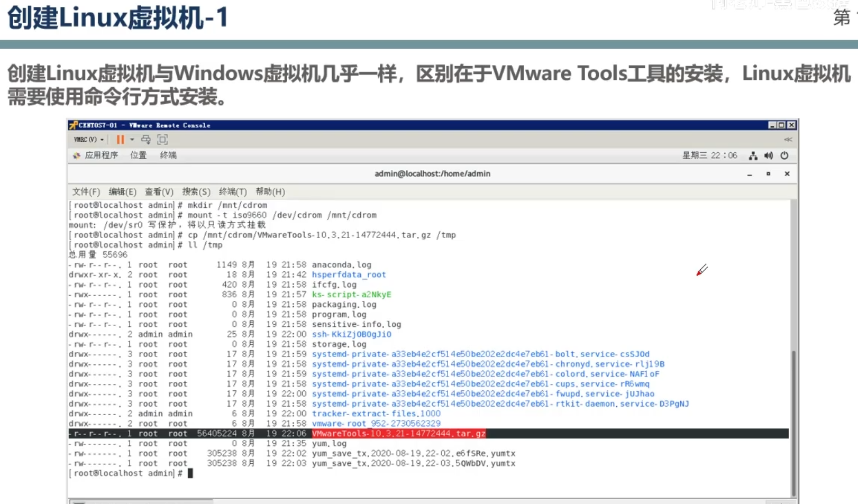Minimize the admin@localhost terminal window
This screenshot has height=504, width=858.
coord(750,174)
